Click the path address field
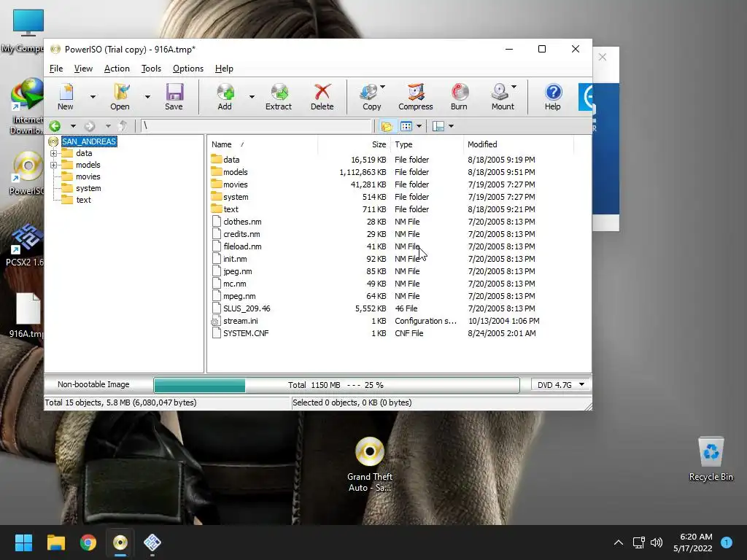747x560 pixels. coord(256,125)
